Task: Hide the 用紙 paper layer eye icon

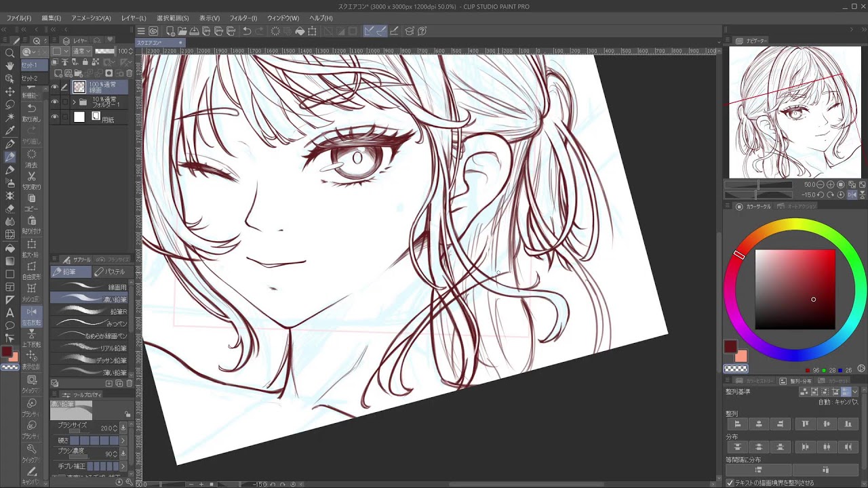Action: tap(54, 117)
